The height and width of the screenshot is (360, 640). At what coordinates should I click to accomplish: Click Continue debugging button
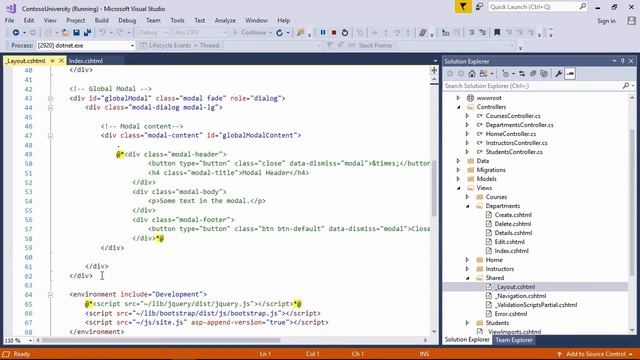click(250, 33)
